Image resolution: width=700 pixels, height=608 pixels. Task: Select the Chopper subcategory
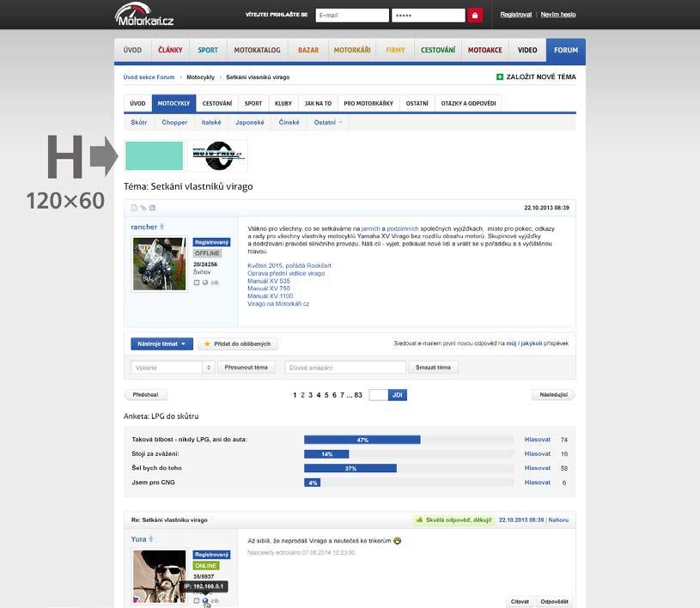(174, 122)
